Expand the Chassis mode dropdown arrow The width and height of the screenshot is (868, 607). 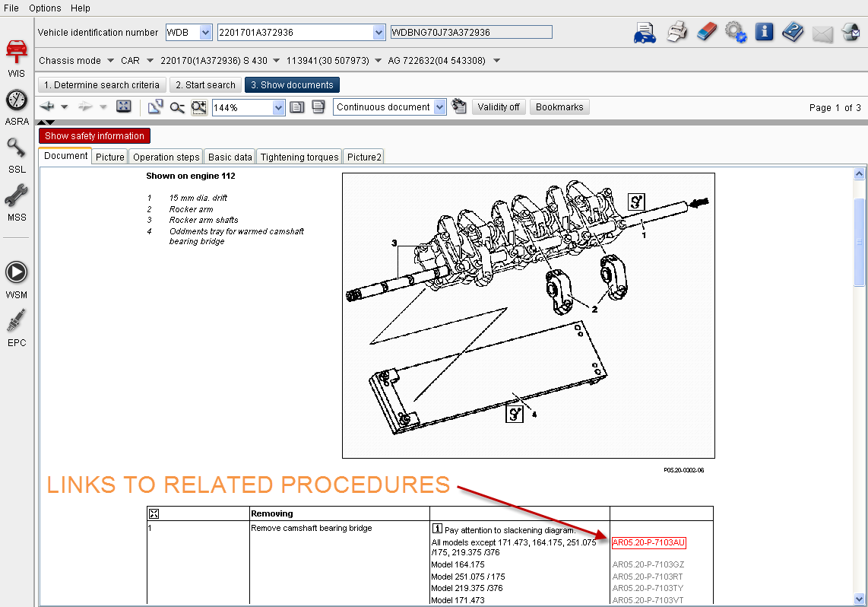click(110, 60)
